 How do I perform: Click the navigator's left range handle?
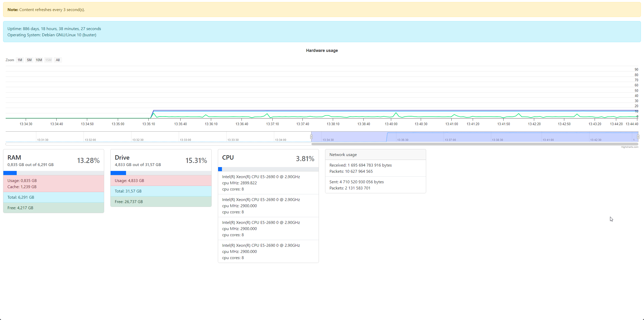coord(311,137)
